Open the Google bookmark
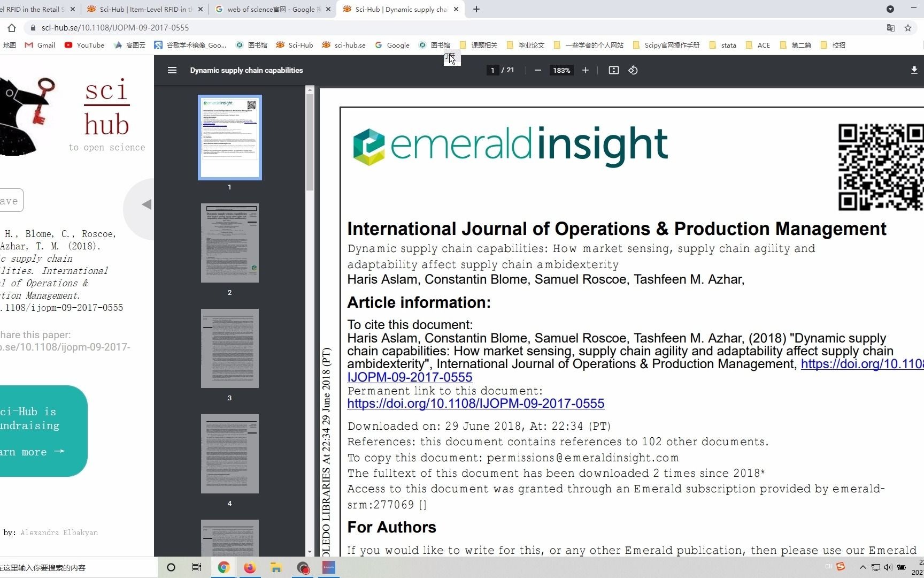Viewport: 924px width, 578px height. 392,45
